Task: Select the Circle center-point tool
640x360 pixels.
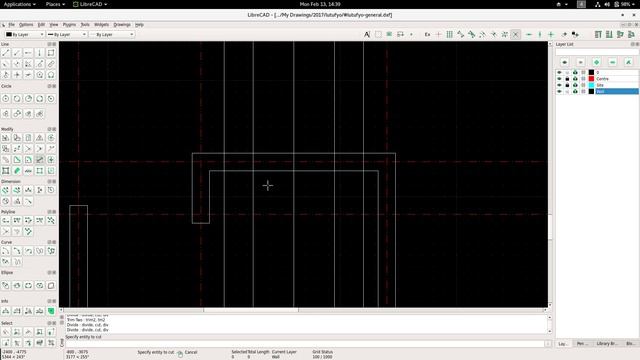Action: (x=6, y=99)
